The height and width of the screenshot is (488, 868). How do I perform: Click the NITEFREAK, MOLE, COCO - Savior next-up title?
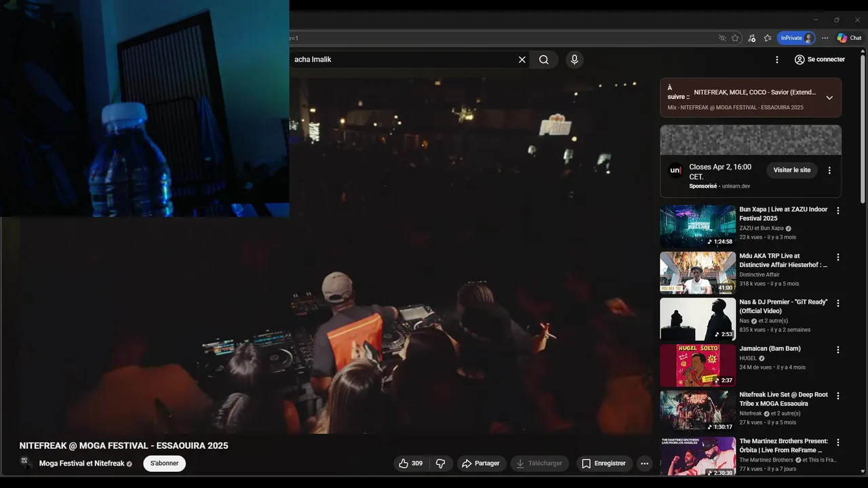(755, 92)
